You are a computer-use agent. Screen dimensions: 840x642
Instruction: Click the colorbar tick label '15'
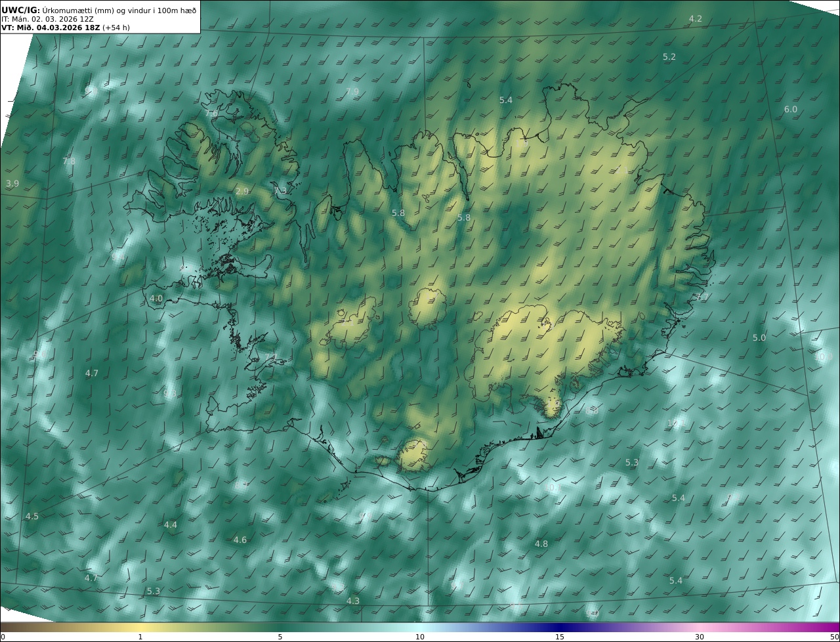560,637
